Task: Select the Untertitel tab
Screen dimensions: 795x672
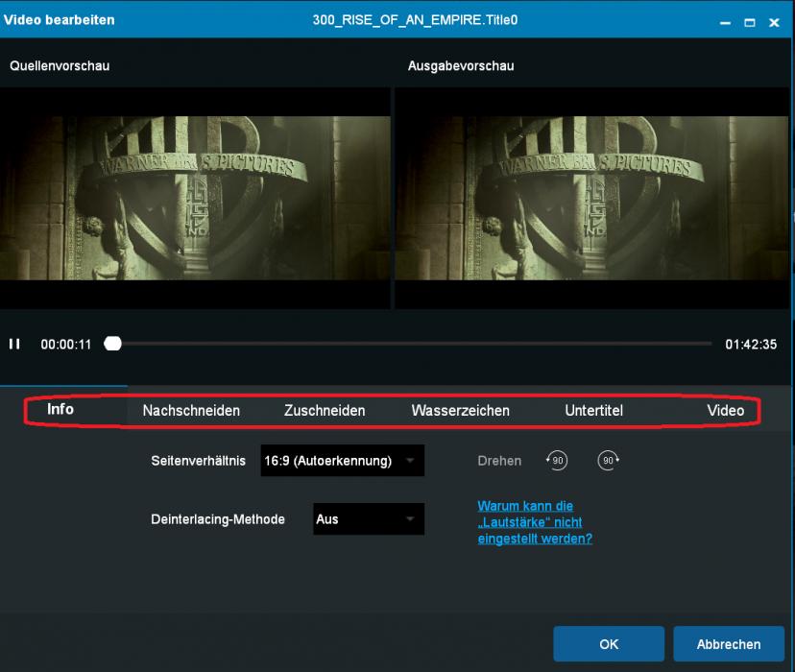Action: 593,411
